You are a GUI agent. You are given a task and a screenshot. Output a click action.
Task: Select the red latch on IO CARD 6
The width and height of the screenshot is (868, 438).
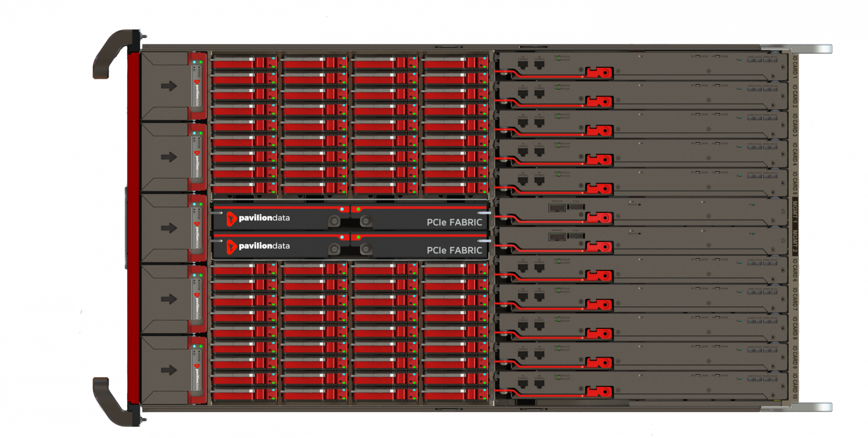599,276
